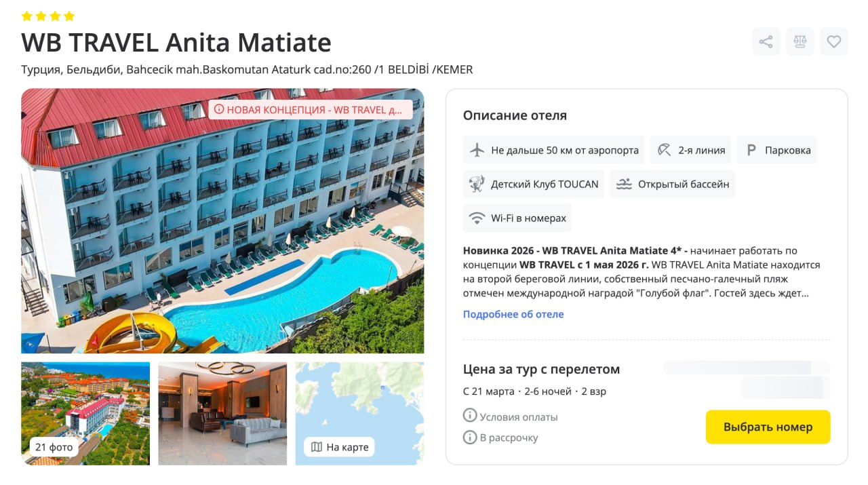This screenshot has height=485, width=868.
Task: Click the Wi-Fi in rooms icon
Action: point(477,218)
